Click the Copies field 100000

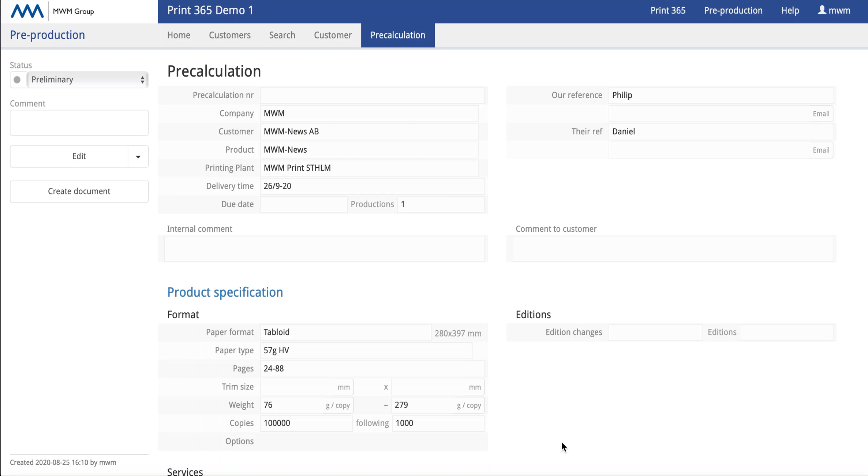[306, 423]
